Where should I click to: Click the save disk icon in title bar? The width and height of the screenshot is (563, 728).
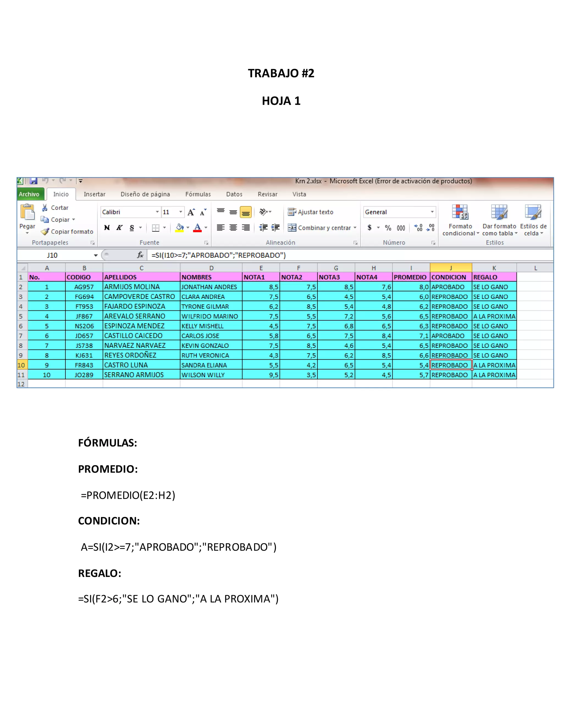pos(33,181)
